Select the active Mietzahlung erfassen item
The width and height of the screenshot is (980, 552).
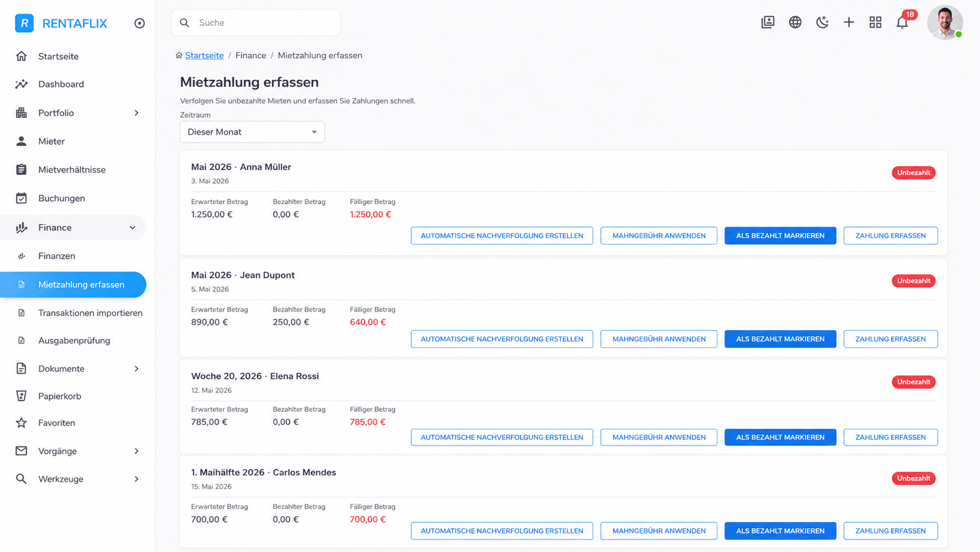click(73, 285)
